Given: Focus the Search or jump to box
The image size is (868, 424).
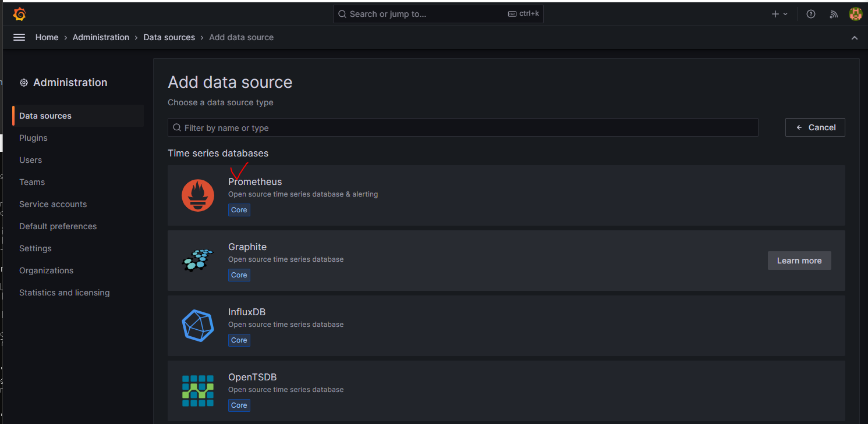Looking at the screenshot, I should tap(438, 14).
